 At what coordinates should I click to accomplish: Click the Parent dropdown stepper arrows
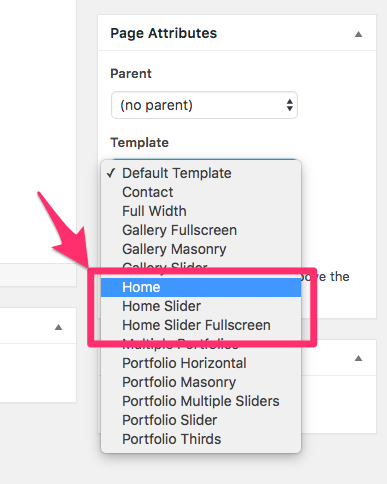(x=290, y=105)
